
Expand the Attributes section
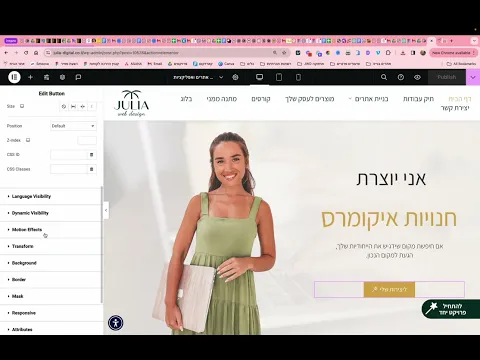pos(50,329)
